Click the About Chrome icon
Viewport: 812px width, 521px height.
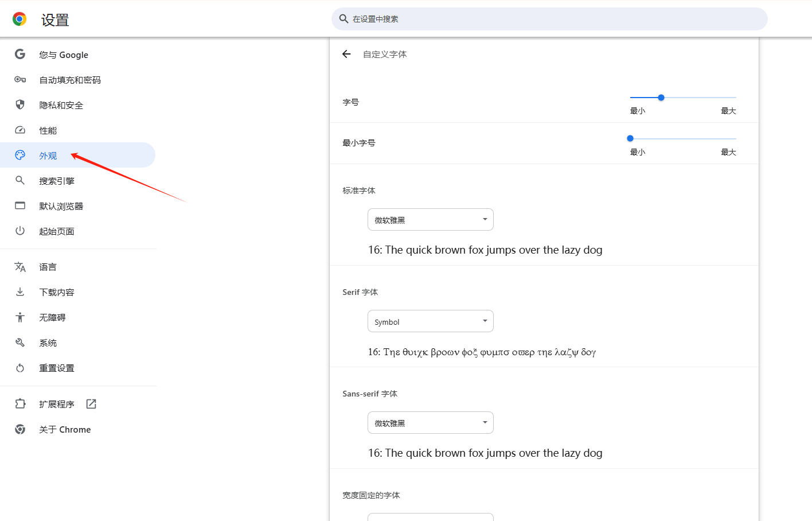tap(20, 429)
